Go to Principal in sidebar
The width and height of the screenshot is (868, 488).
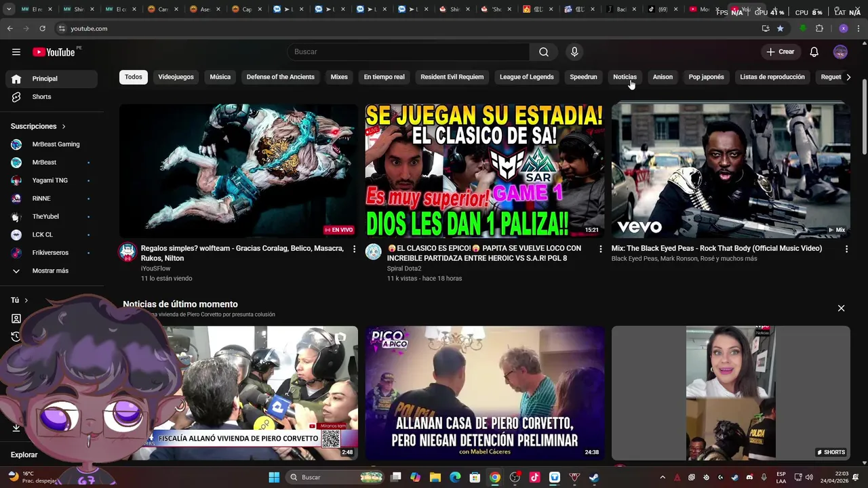click(52, 79)
